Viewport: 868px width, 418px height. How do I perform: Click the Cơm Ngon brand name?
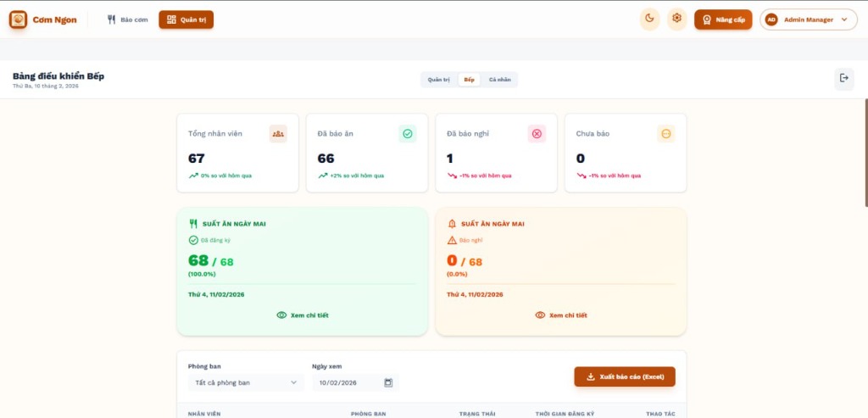tap(54, 20)
